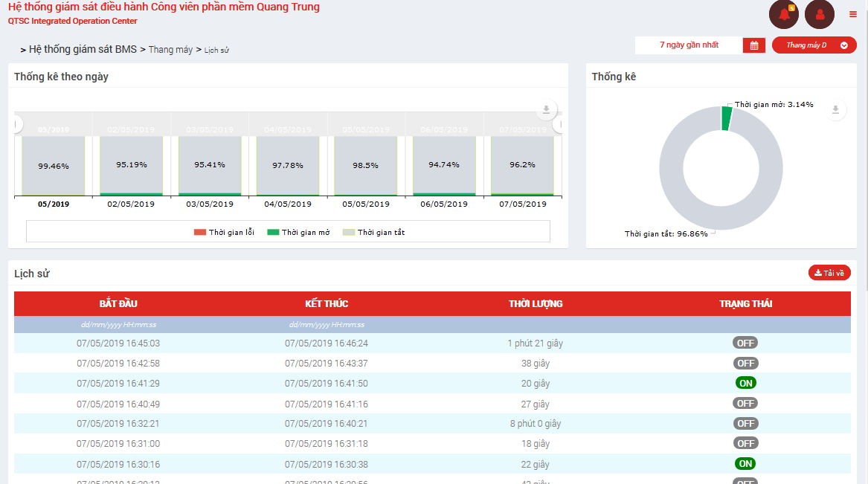Click the BẮT ĐẦU date filter field

(x=118, y=325)
